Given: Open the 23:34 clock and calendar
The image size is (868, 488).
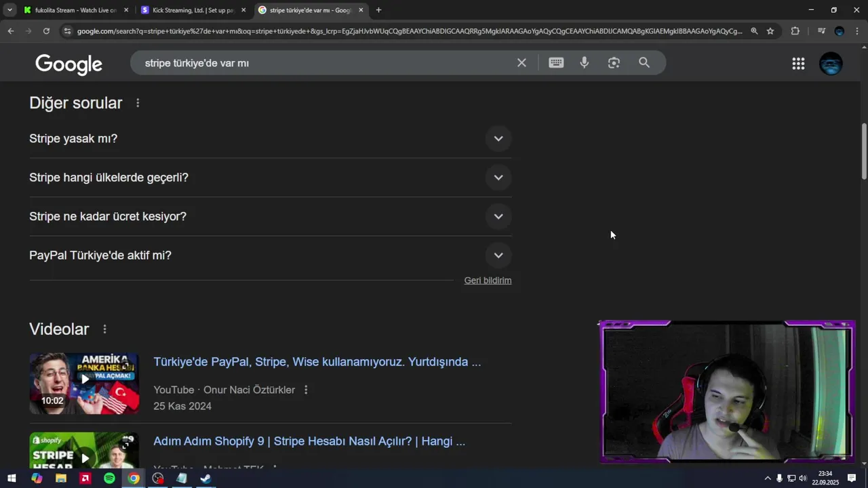Looking at the screenshot, I should tap(825, 479).
